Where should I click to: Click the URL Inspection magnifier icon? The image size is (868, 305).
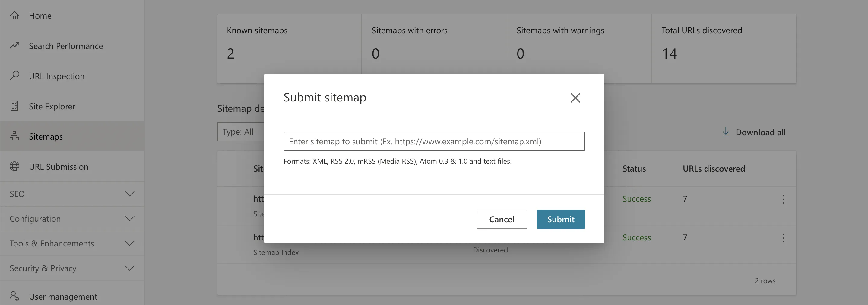(x=14, y=75)
